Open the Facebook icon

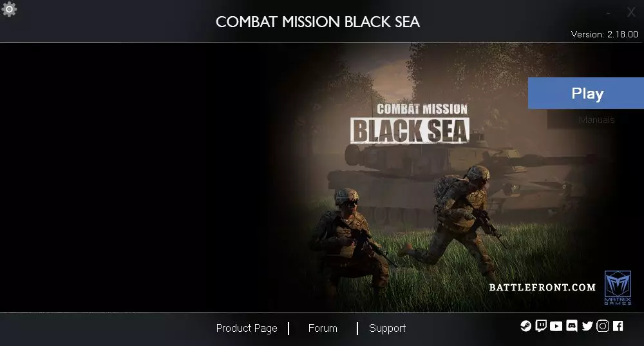click(618, 326)
